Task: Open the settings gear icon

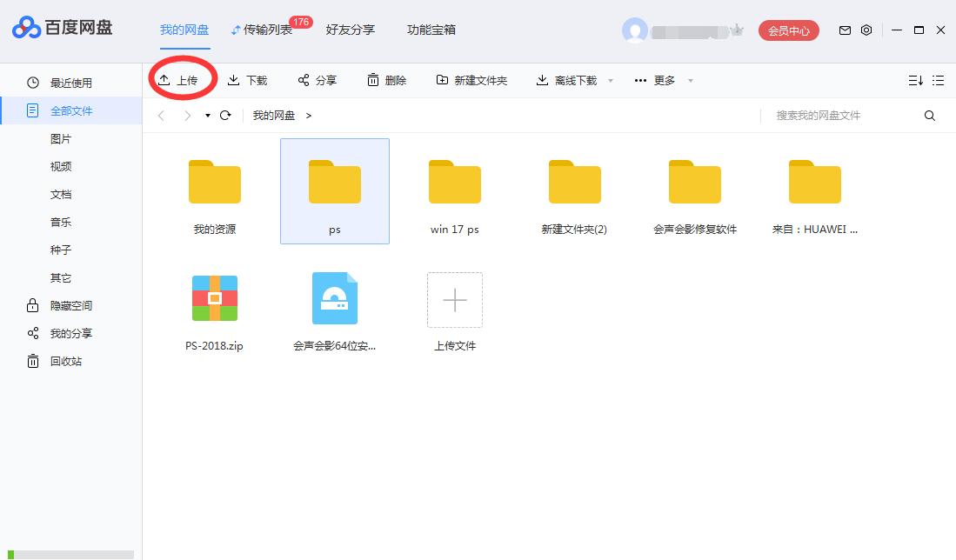Action: (866, 30)
